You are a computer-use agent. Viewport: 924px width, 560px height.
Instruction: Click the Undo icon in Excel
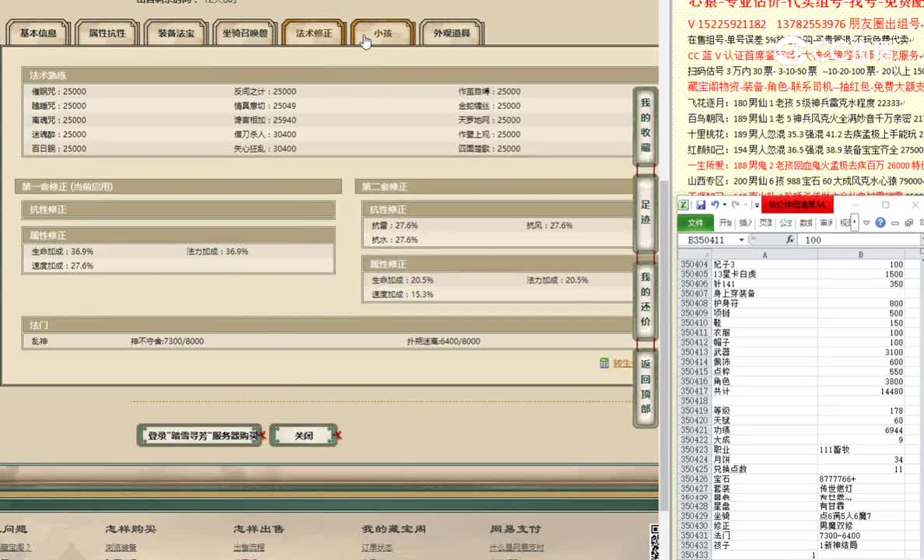coord(716,205)
